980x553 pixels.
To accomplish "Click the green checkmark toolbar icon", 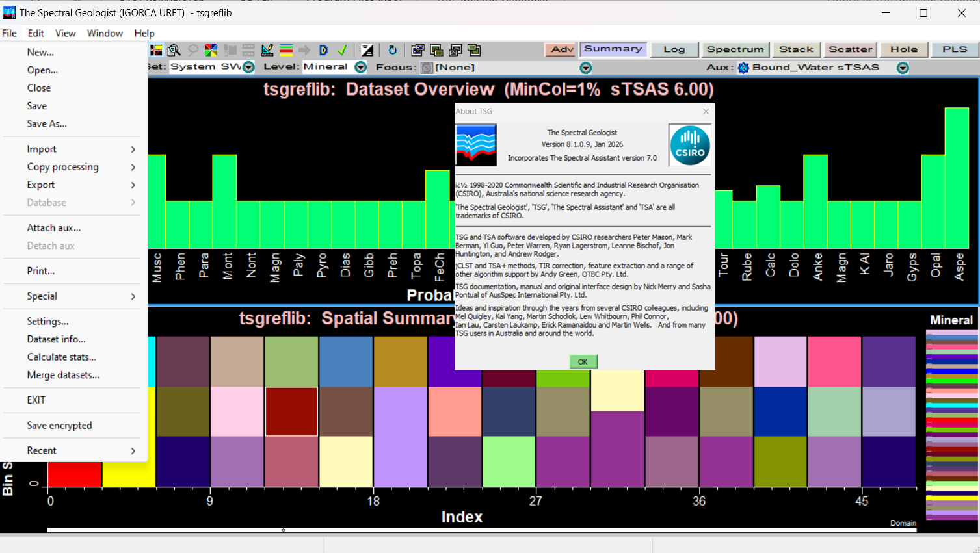I will pos(342,50).
